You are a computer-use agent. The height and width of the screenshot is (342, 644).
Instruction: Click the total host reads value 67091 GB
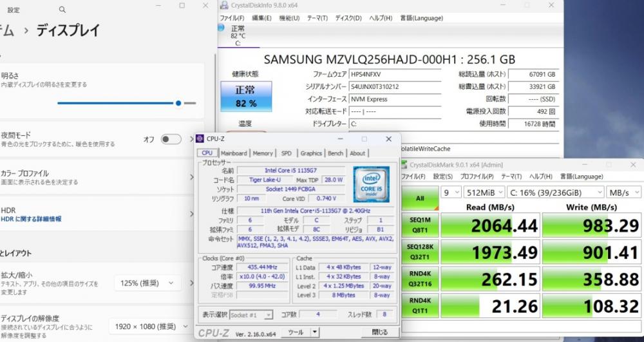[x=533, y=74]
